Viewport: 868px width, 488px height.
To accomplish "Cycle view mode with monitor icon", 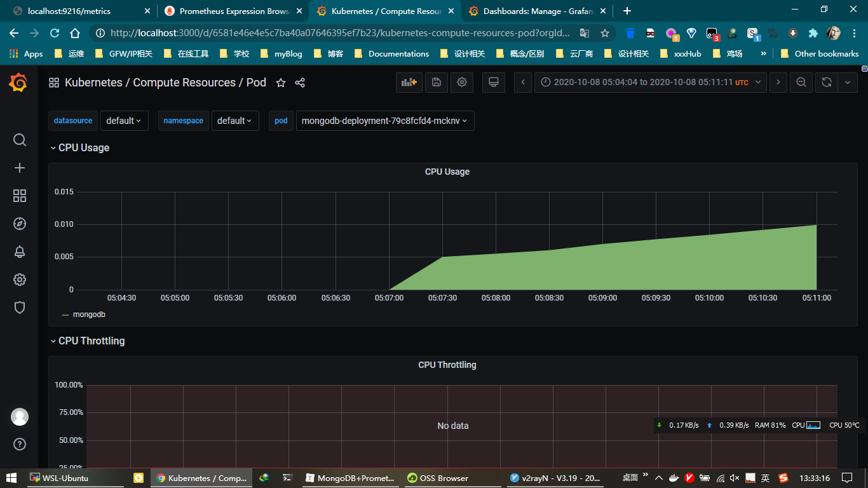I will coord(493,83).
